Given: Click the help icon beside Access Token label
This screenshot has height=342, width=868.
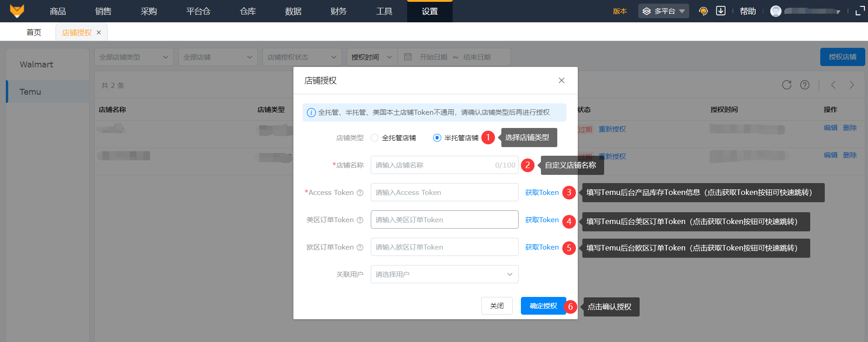Looking at the screenshot, I should (x=360, y=193).
